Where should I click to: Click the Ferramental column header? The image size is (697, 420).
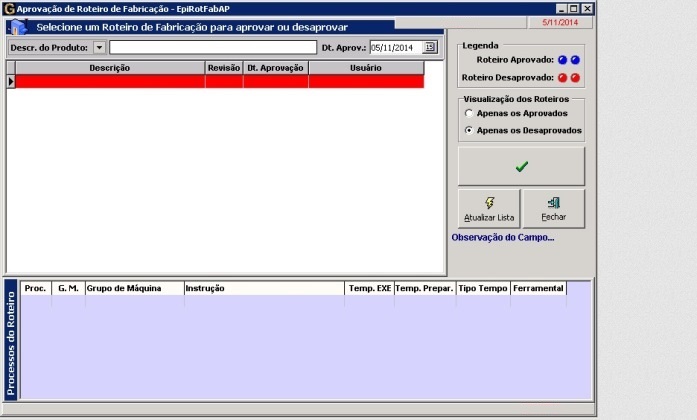point(538,288)
